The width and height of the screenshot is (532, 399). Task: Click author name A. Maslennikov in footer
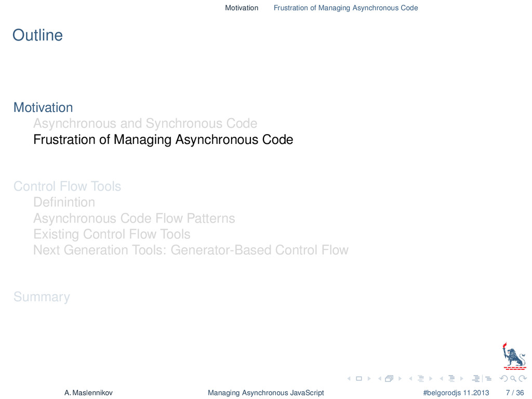88,393
